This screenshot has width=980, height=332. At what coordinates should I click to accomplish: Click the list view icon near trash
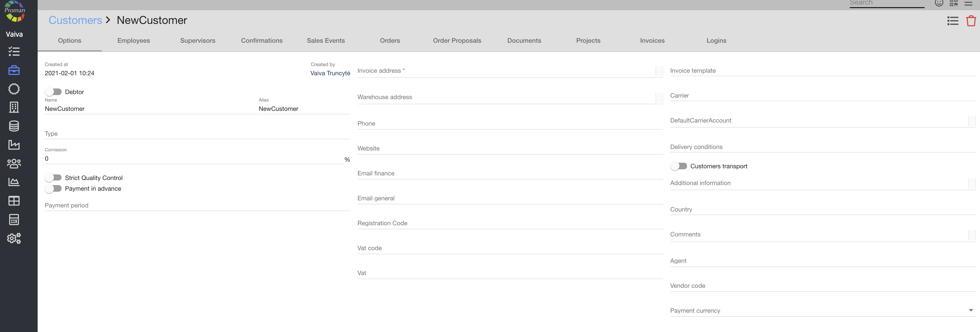tap(953, 21)
